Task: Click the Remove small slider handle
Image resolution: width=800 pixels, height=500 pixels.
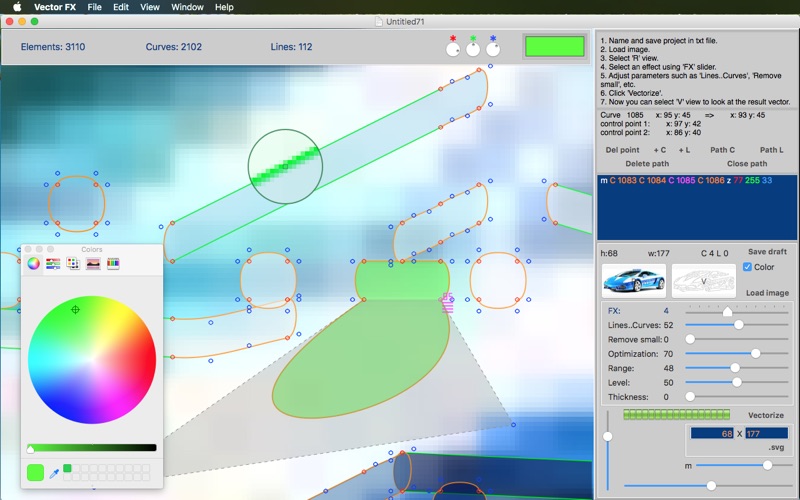Action: coord(690,339)
